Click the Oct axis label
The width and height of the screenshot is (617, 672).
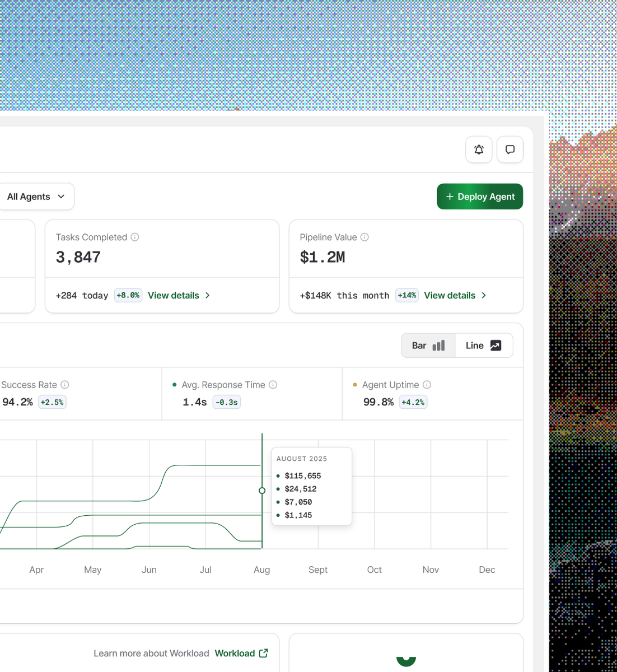375,570
